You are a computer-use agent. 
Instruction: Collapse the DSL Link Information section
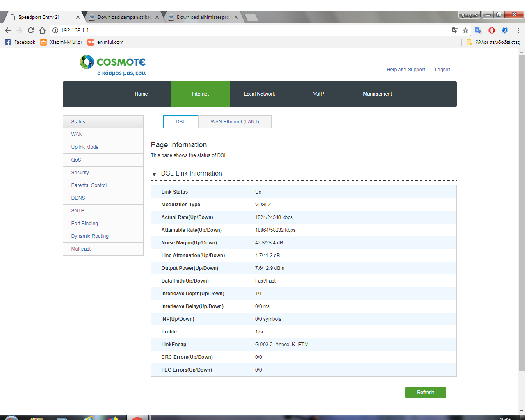click(154, 174)
